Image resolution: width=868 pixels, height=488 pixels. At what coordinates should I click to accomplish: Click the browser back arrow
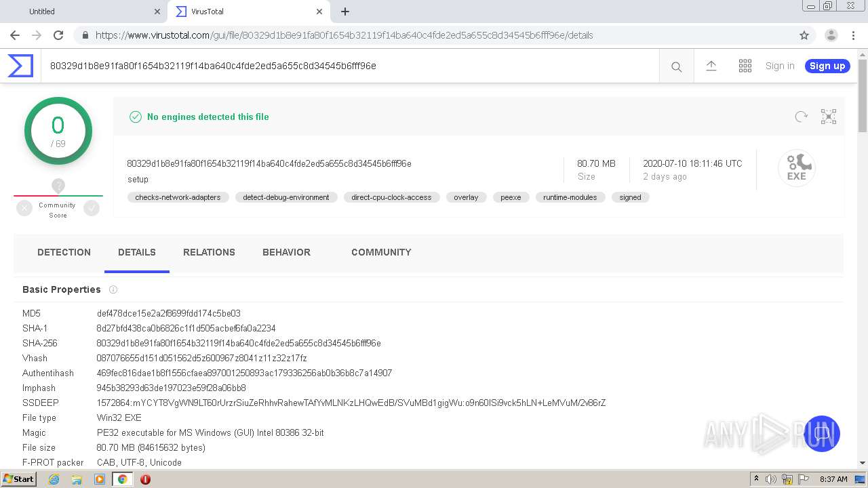click(15, 35)
